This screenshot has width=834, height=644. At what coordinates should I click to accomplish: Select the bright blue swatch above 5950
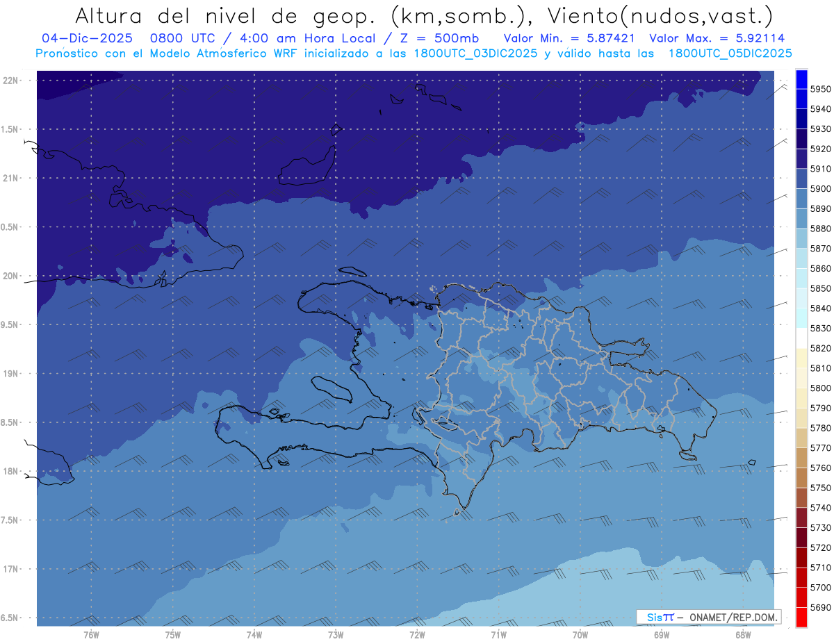tap(801, 79)
